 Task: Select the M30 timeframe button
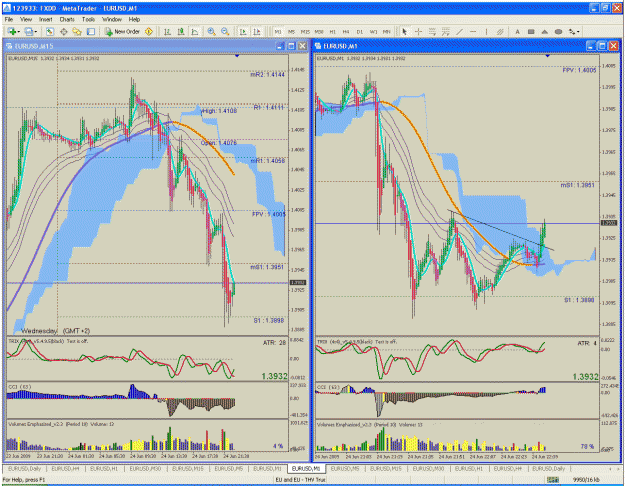[x=319, y=31]
